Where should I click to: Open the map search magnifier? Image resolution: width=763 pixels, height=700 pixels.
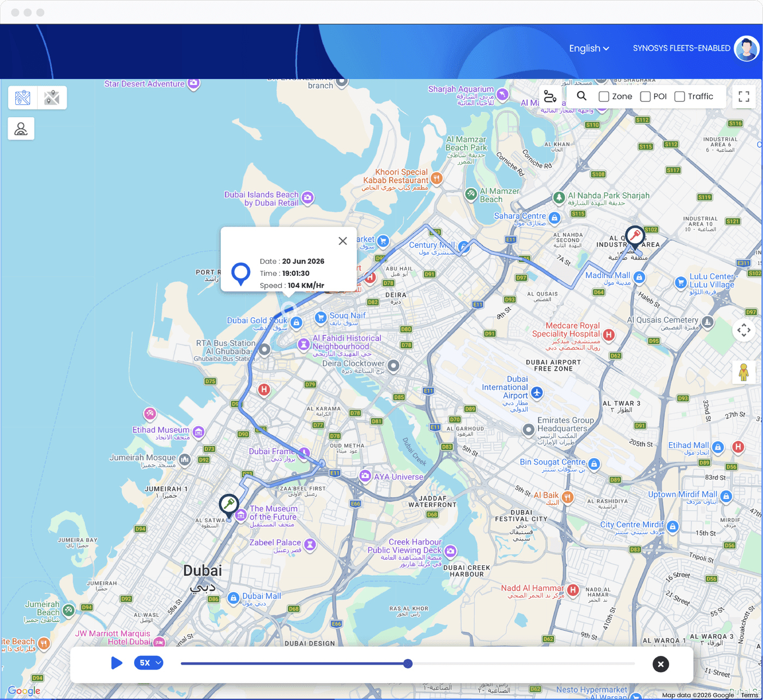pyautogui.click(x=582, y=96)
